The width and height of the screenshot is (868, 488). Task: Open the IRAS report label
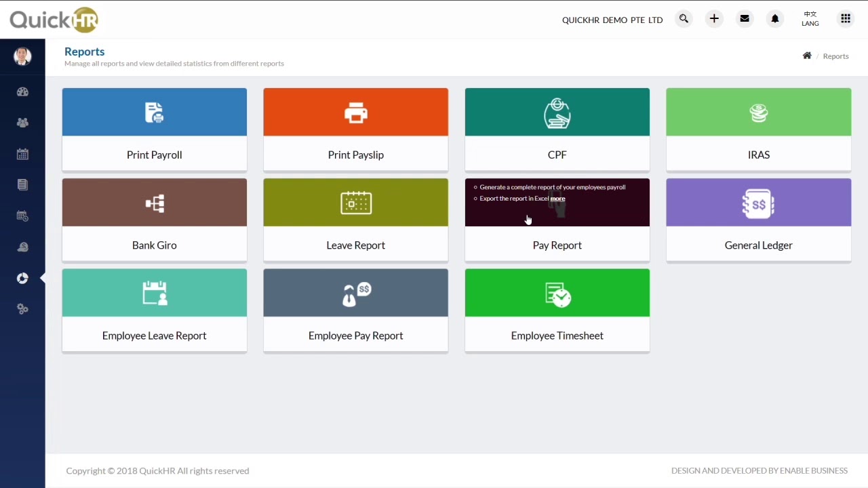pyautogui.click(x=759, y=155)
